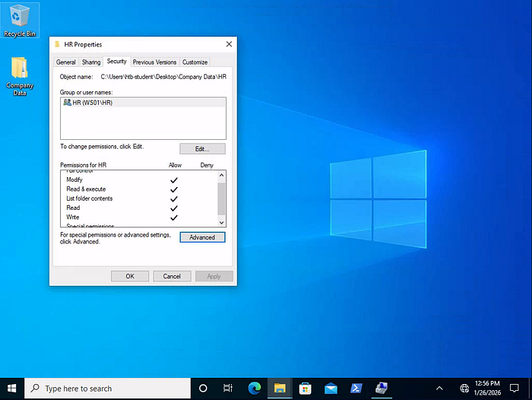The width and height of the screenshot is (532, 400).
Task: Click the permissions list scrollbar thumb
Action: (221, 199)
